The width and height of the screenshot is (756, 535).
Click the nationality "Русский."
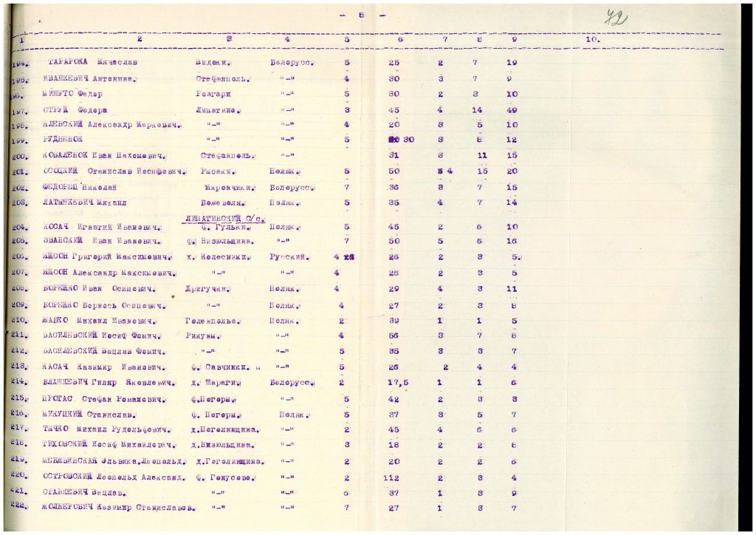point(289,257)
